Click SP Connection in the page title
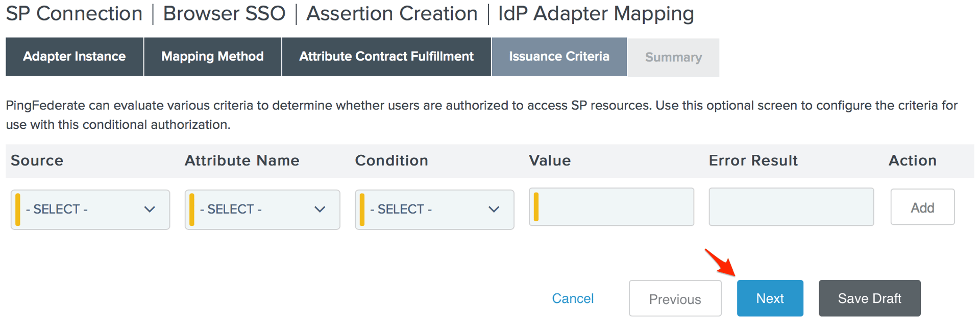The width and height of the screenshot is (980, 329). (74, 14)
